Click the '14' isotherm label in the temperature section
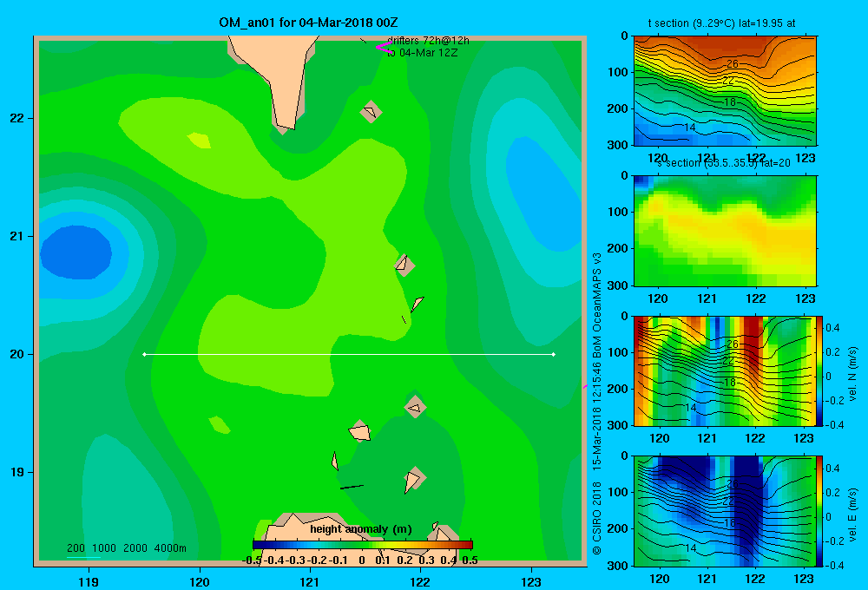This screenshot has width=868, height=590. click(x=690, y=128)
